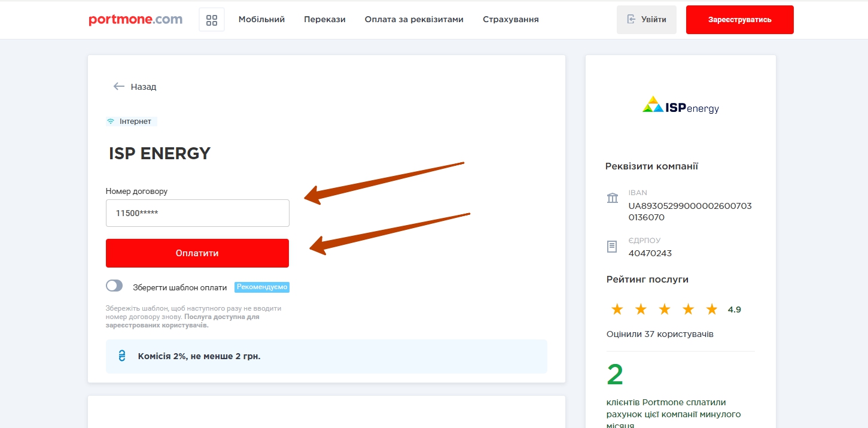Click the Номер договору field label
This screenshot has width=868, height=428.
137,192
